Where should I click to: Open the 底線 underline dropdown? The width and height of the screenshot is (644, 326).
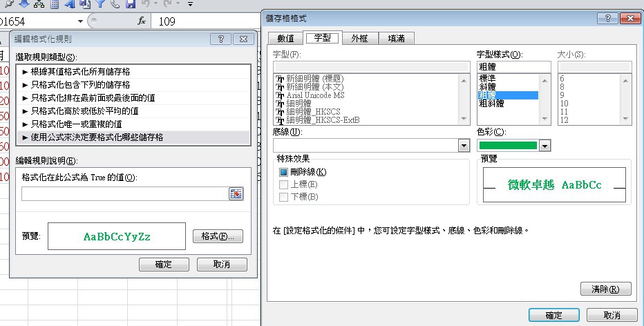point(464,145)
